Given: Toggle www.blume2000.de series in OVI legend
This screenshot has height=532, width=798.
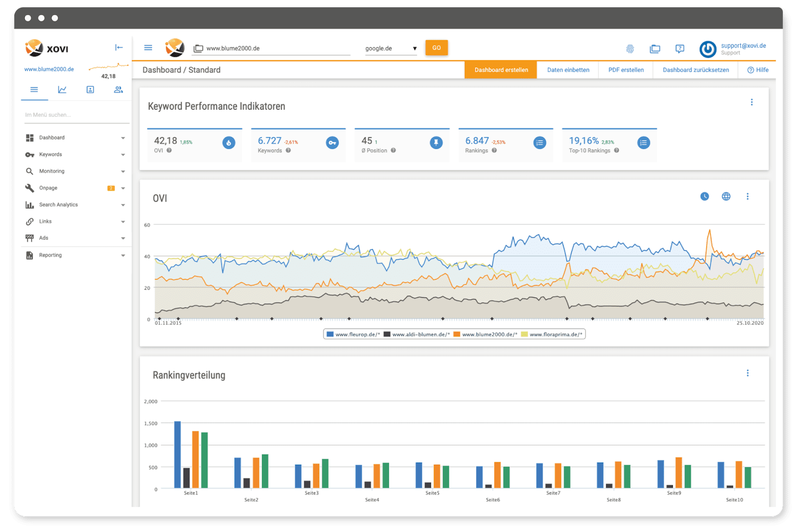Looking at the screenshot, I should 485,335.
